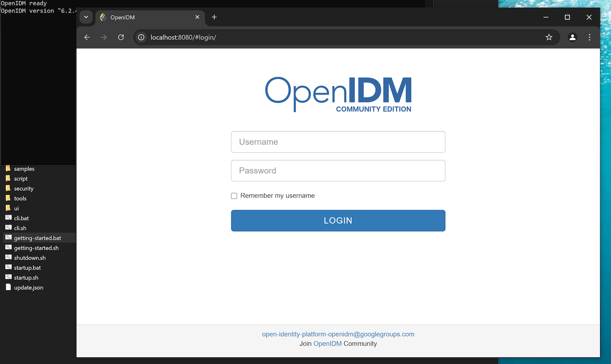Select the cli.sh file
This screenshot has height=364, width=611.
tap(20, 228)
